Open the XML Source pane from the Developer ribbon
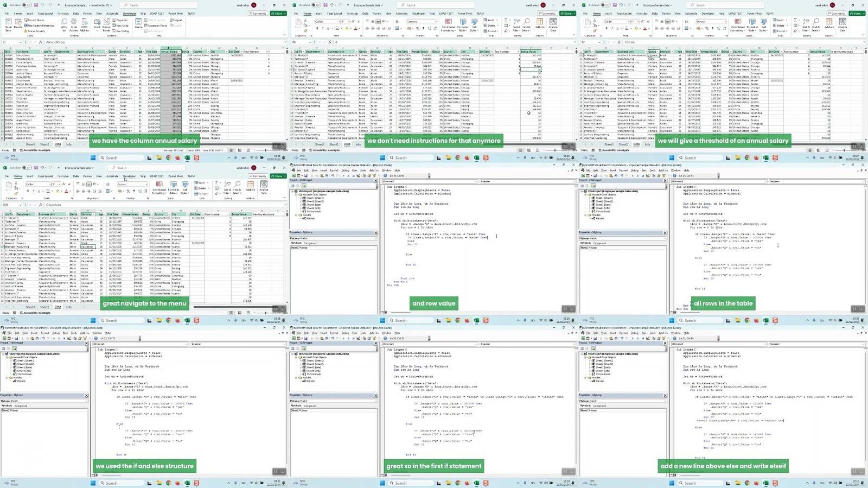This screenshot has height=488, width=868. coord(138,24)
